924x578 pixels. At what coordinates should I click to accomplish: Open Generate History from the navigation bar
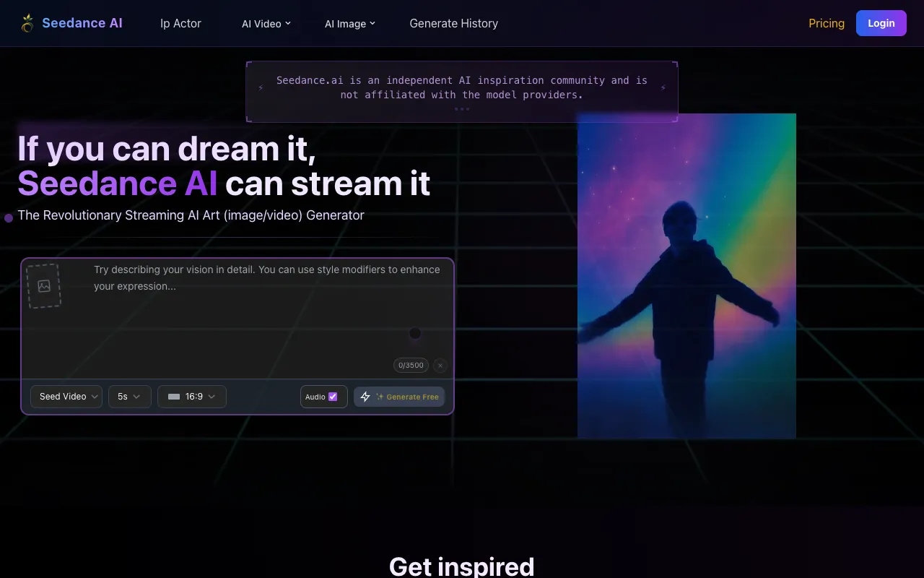(453, 23)
